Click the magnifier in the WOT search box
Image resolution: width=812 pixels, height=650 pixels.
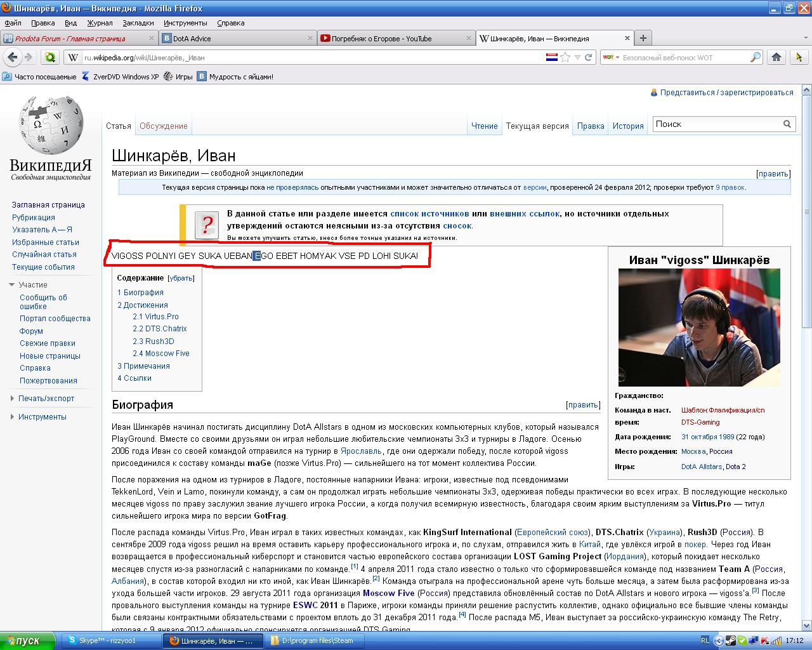point(755,57)
